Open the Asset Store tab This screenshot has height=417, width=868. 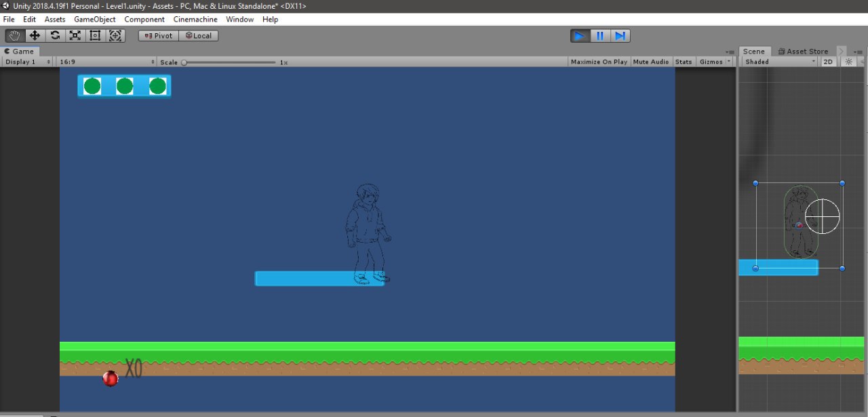point(803,52)
